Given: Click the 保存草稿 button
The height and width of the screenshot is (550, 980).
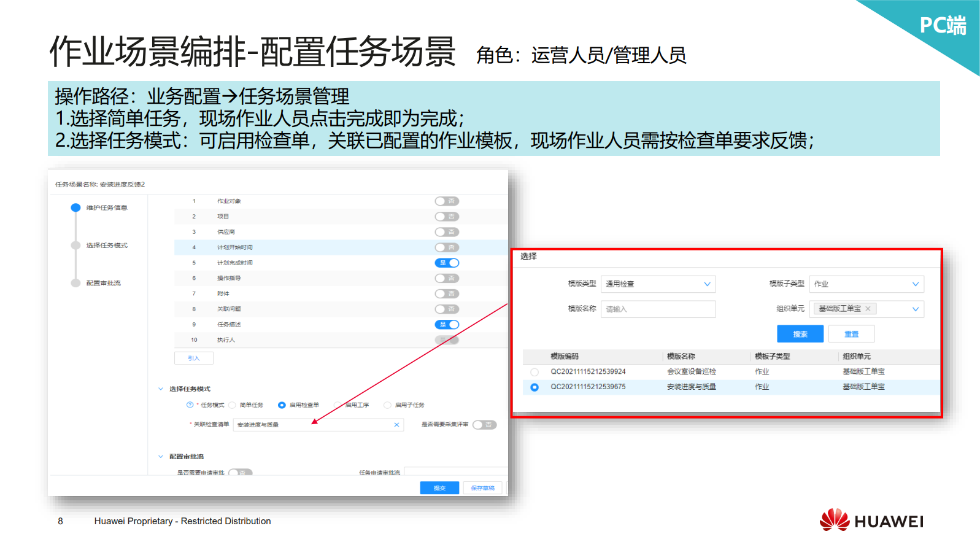Looking at the screenshot, I should coord(483,488).
